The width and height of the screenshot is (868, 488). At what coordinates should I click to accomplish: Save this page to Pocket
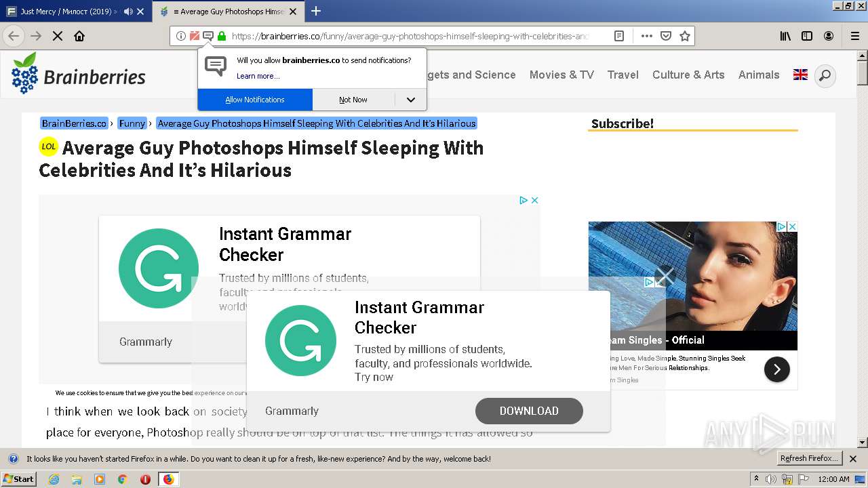click(x=666, y=36)
